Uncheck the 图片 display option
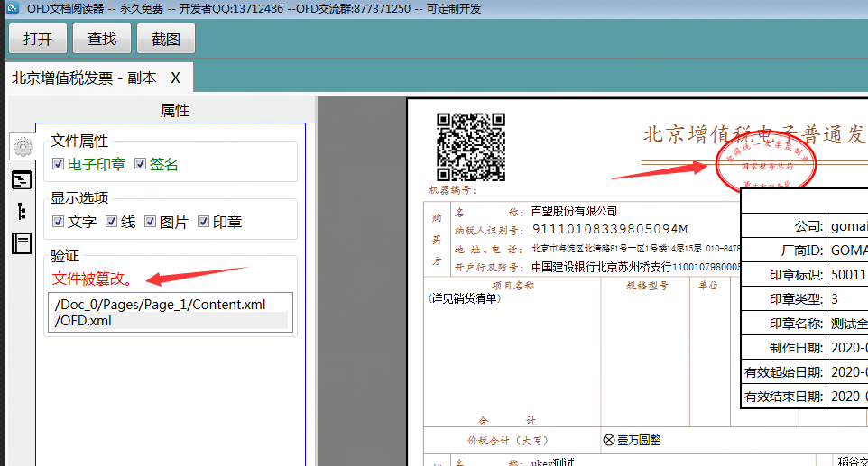Image resolution: width=868 pixels, height=466 pixels. point(150,221)
